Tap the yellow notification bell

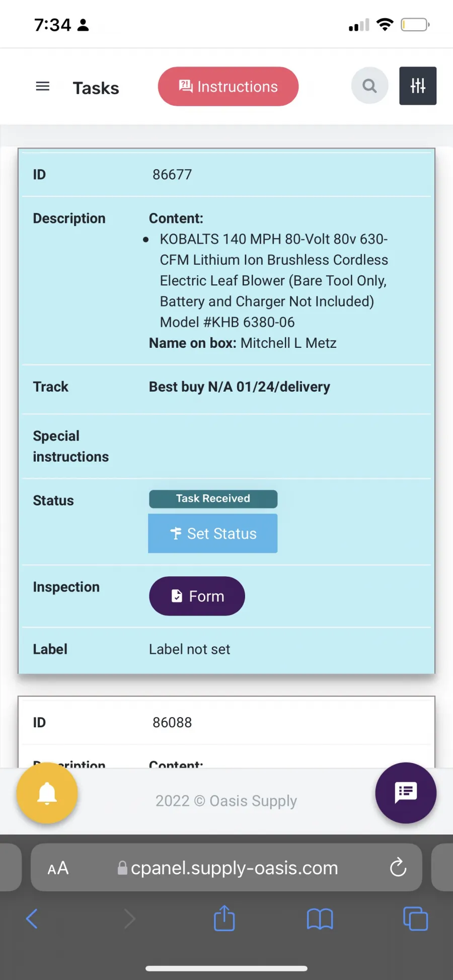(x=47, y=793)
